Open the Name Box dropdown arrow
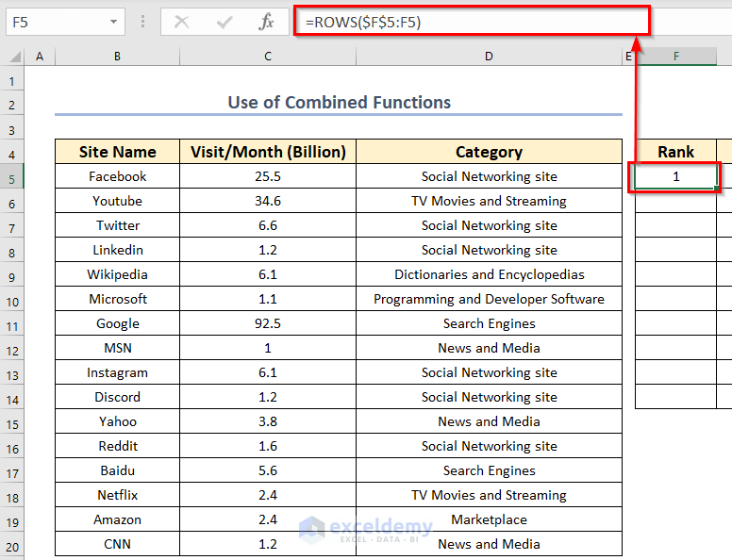The height and width of the screenshot is (560, 732). pyautogui.click(x=114, y=22)
